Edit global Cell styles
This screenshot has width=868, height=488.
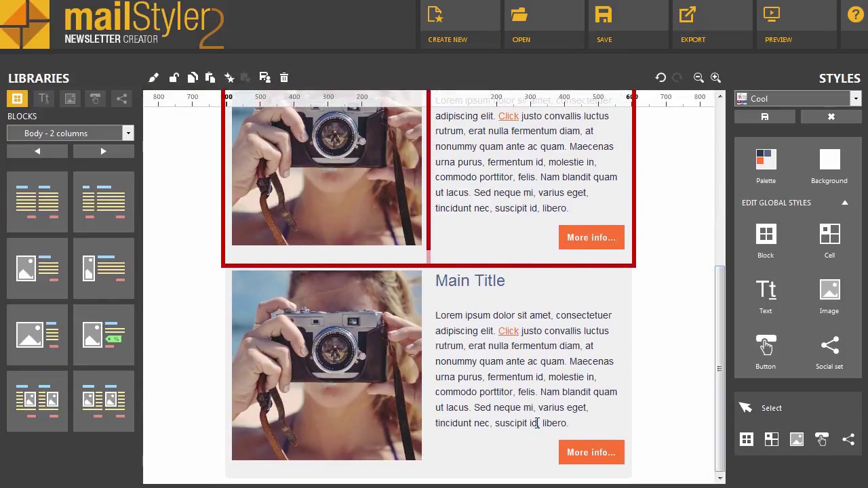pyautogui.click(x=829, y=241)
